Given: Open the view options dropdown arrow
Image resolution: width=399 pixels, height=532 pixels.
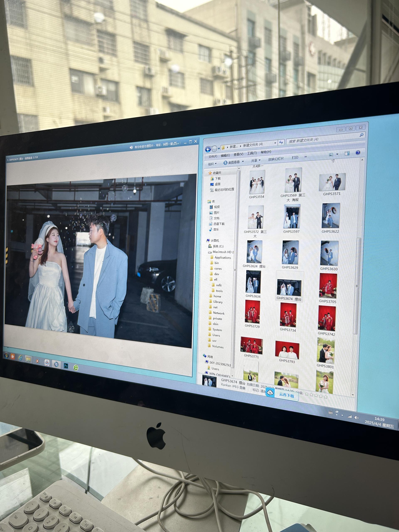Looking at the screenshot, I should pyautogui.click(x=337, y=154).
